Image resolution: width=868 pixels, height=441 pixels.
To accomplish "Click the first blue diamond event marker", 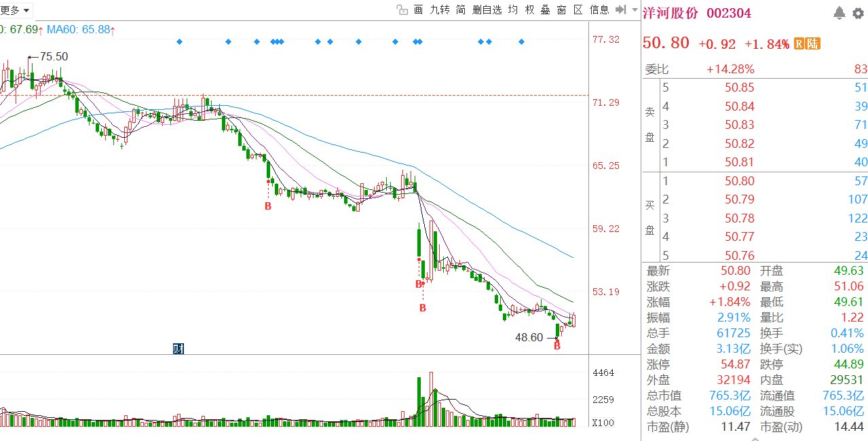I will tap(179, 42).
